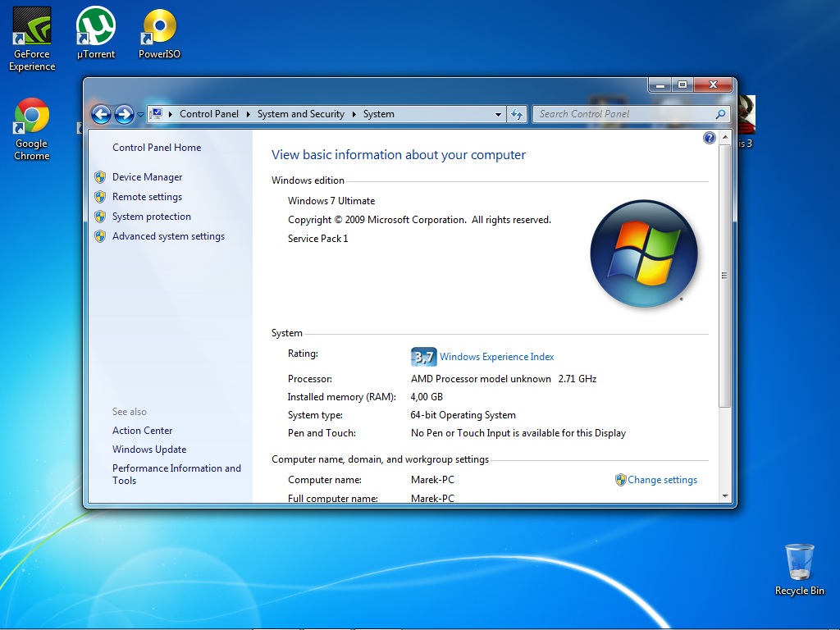The width and height of the screenshot is (840, 630).
Task: Click the text "64-bit Operating System"
Action: [x=463, y=415]
